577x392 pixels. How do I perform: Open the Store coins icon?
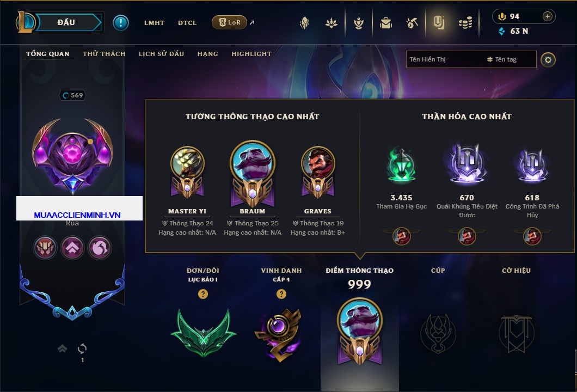pos(465,23)
